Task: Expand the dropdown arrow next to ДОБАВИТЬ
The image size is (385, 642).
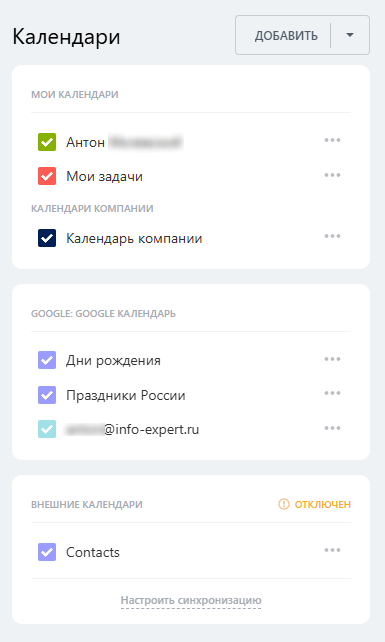Action: coord(350,35)
